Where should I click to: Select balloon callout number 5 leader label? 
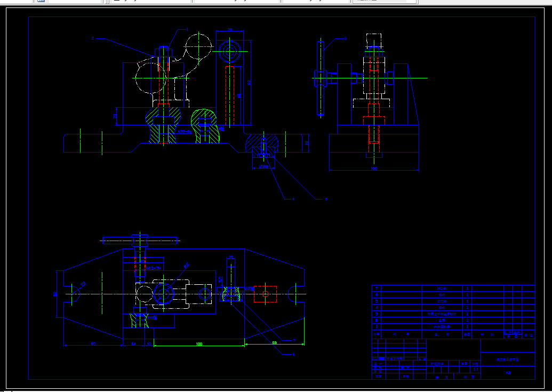[x=326, y=199]
